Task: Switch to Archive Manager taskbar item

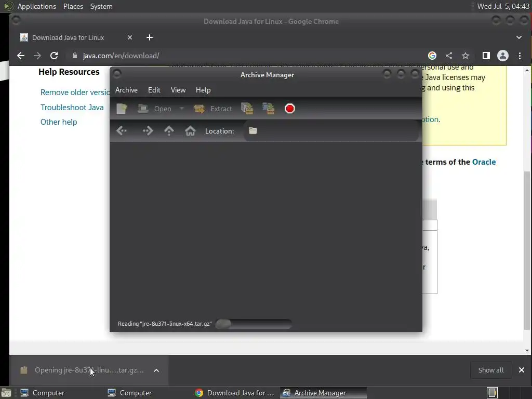Action: (x=323, y=393)
